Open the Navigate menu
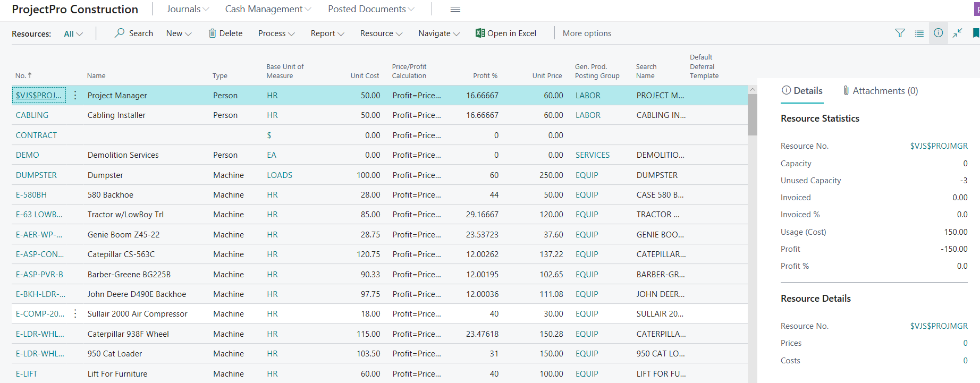Screen dimensions: 980x383 [438, 33]
